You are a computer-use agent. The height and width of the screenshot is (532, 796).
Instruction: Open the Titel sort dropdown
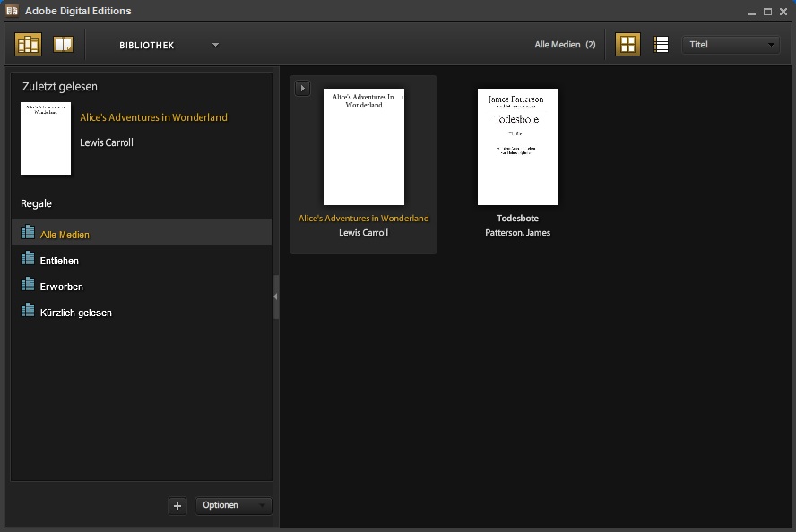(731, 45)
